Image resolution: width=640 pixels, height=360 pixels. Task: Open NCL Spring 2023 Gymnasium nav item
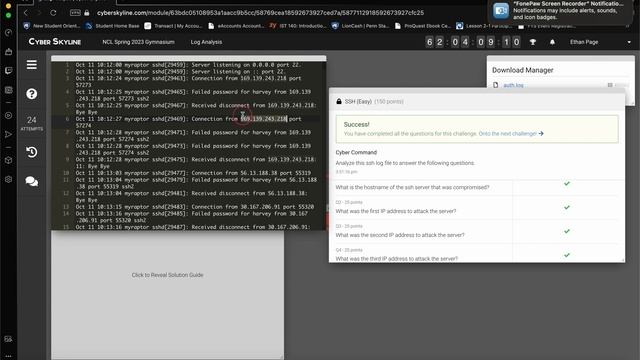(x=138, y=42)
